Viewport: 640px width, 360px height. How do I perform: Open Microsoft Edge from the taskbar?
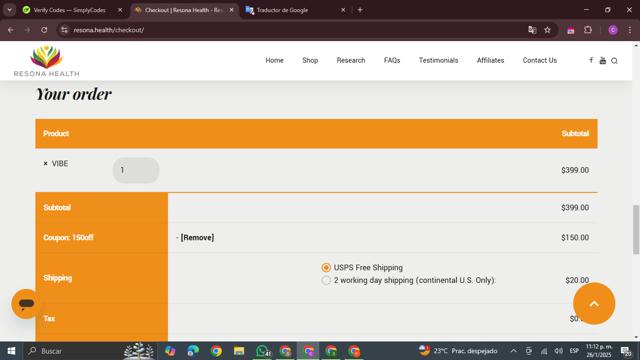pyautogui.click(x=193, y=351)
